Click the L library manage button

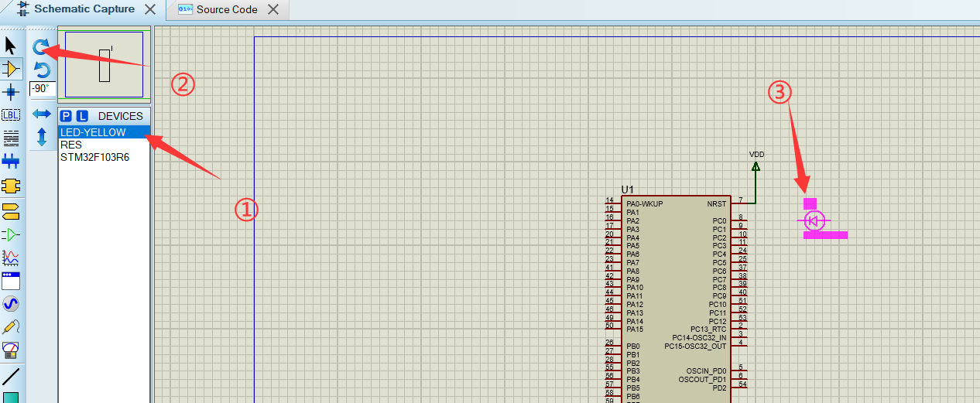[82, 116]
